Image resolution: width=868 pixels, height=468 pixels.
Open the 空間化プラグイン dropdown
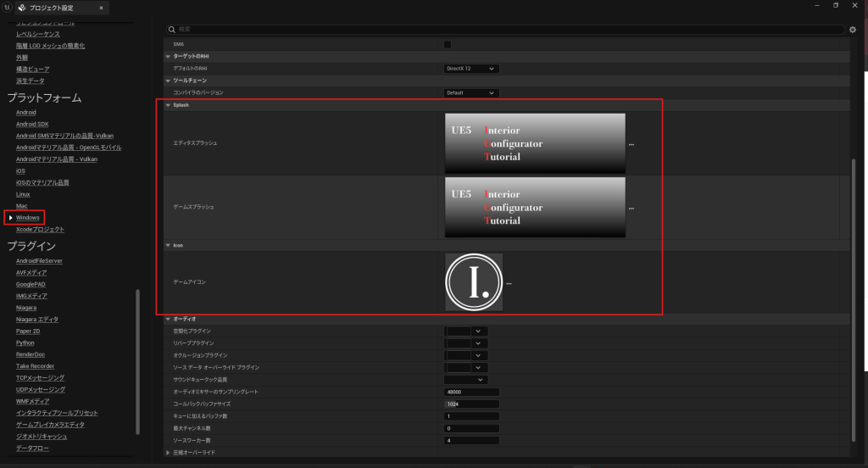(x=467, y=331)
